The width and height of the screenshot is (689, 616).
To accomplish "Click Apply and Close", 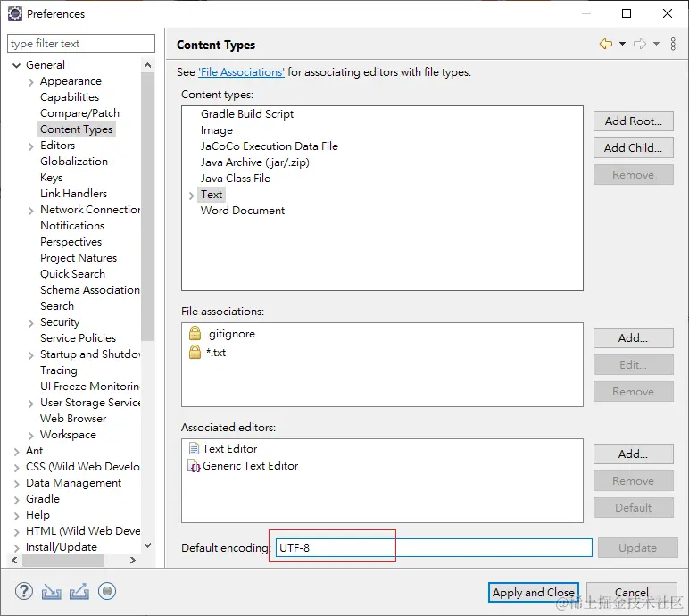I will click(534, 592).
